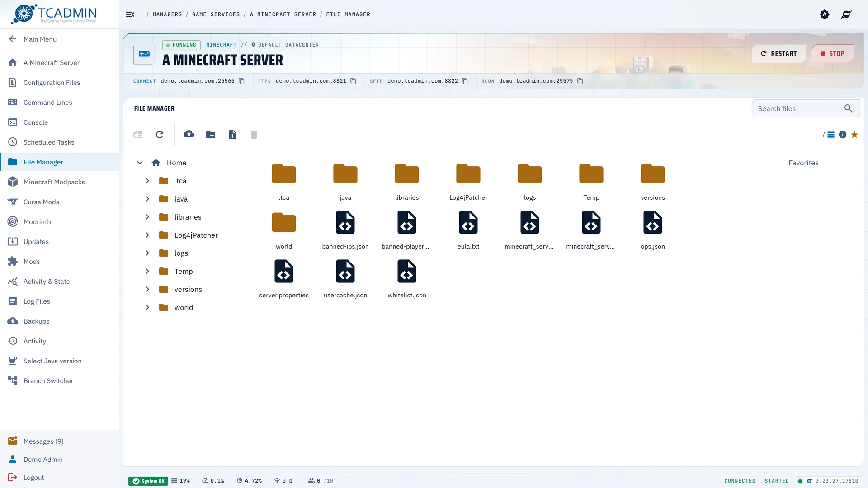The height and width of the screenshot is (488, 868).
Task: Expand the logs folder in tree
Action: coord(147,253)
